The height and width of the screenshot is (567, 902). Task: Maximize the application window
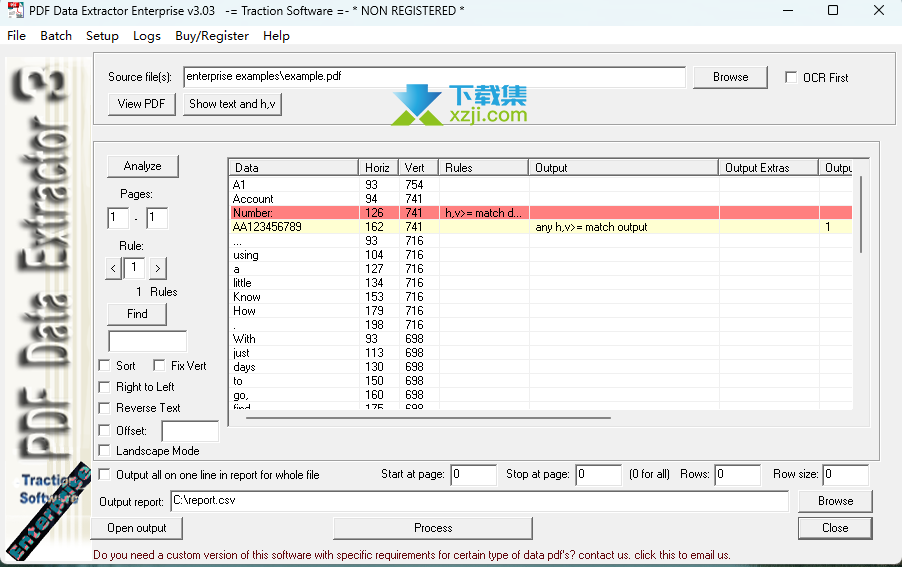tap(832, 10)
